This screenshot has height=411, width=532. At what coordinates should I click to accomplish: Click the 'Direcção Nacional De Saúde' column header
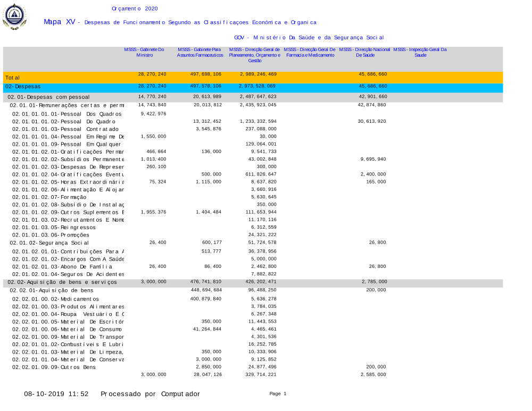point(364,52)
